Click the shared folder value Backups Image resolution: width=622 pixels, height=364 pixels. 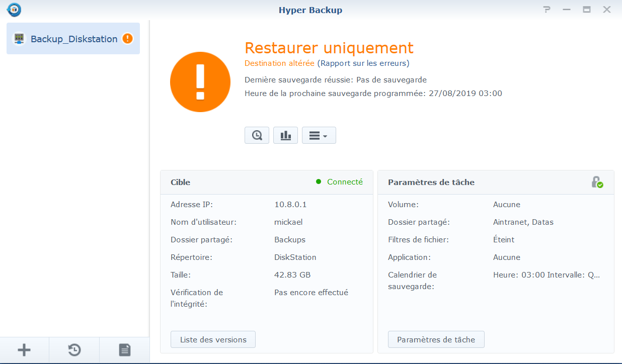(290, 240)
